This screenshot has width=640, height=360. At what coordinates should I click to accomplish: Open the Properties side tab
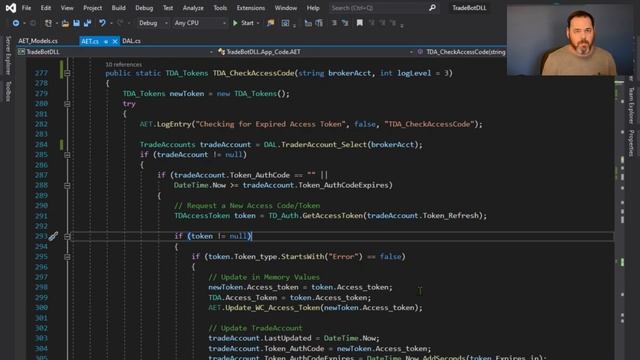[631, 143]
